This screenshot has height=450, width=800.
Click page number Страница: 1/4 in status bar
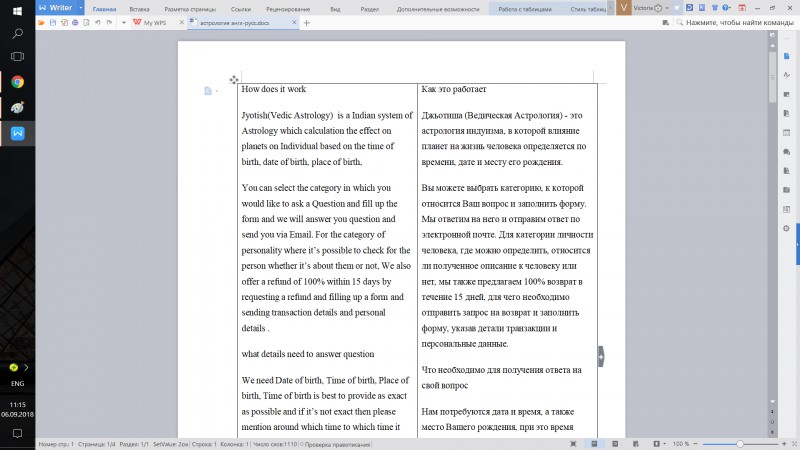pos(96,444)
